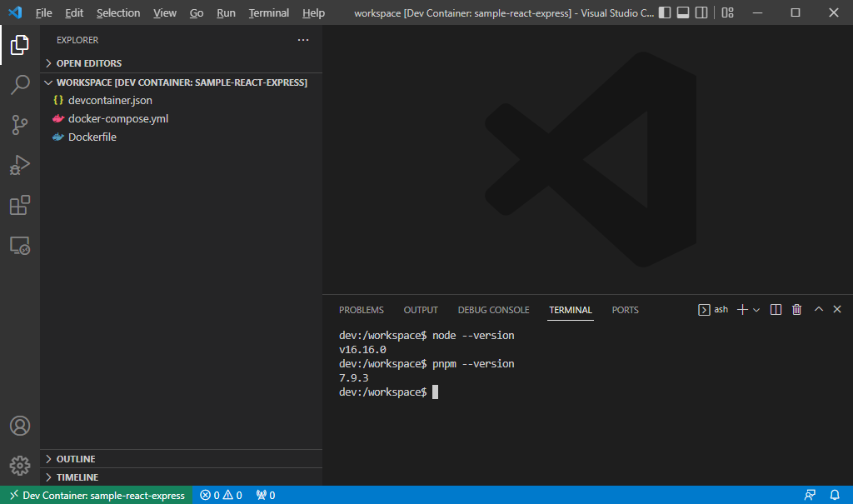
Task: Open the View menu
Action: [164, 12]
